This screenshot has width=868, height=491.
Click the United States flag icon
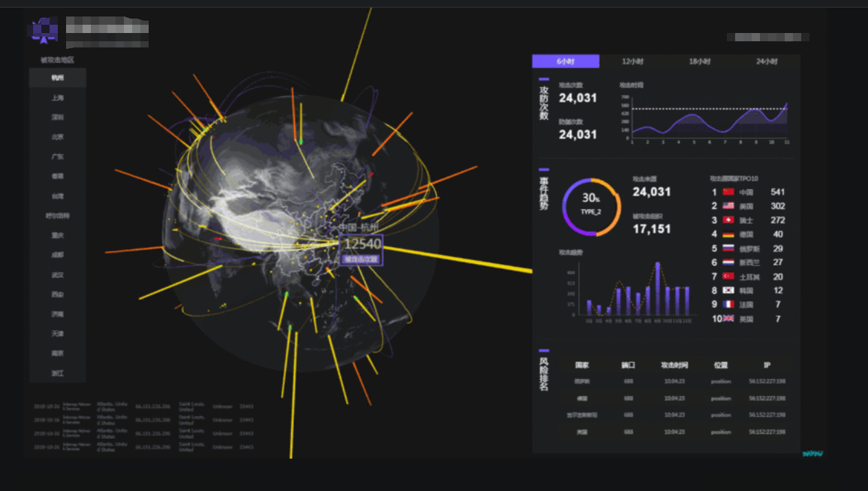coord(728,206)
